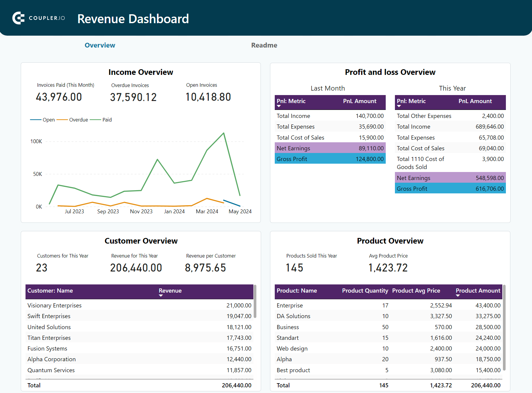Viewport: 532px width, 393px height.
Task: Select the Products Sold This Year value 145
Action: tap(294, 268)
